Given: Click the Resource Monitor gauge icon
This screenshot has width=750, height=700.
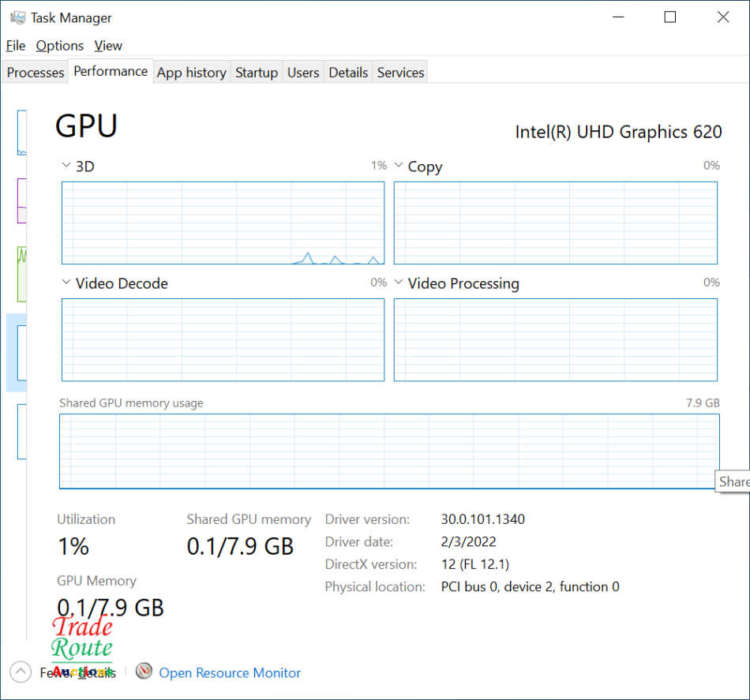Looking at the screenshot, I should 144,672.
